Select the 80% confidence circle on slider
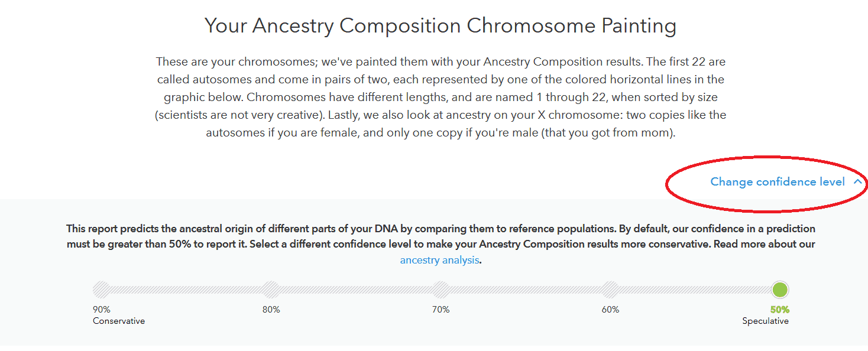This screenshot has height=351, width=868. 271,290
